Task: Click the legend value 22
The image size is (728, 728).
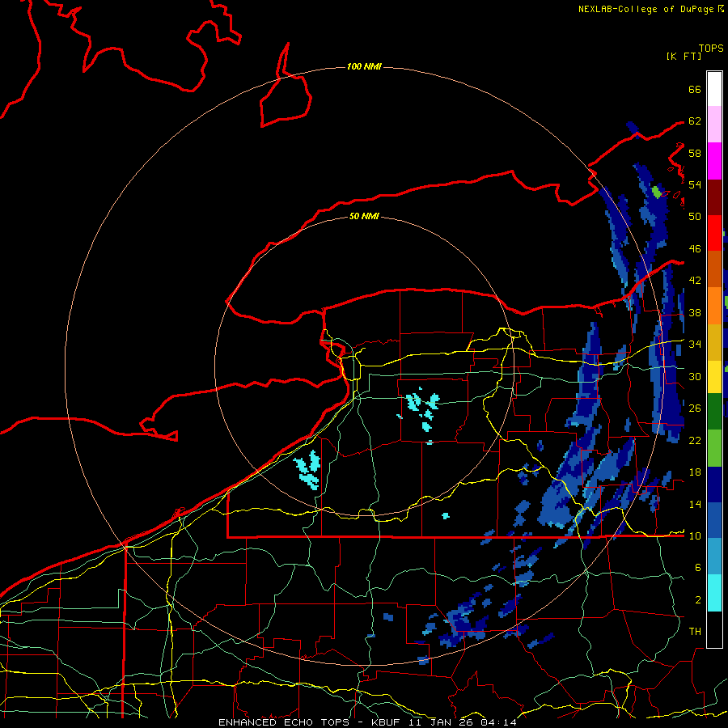Action: coord(695,440)
